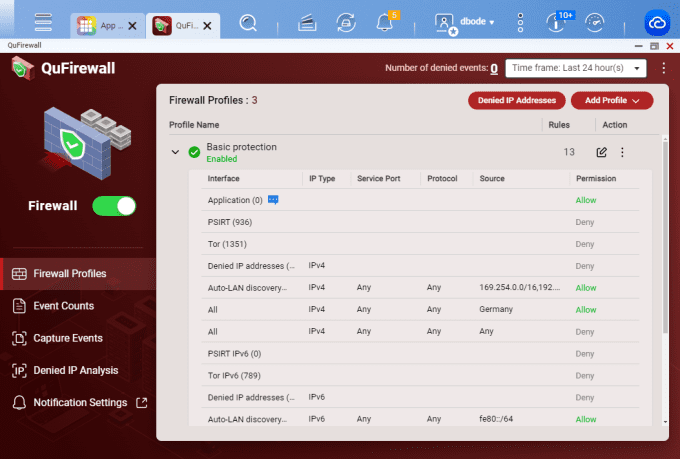The height and width of the screenshot is (459, 680).
Task: Edit the Basic protection profile pencil icon
Action: (602, 152)
